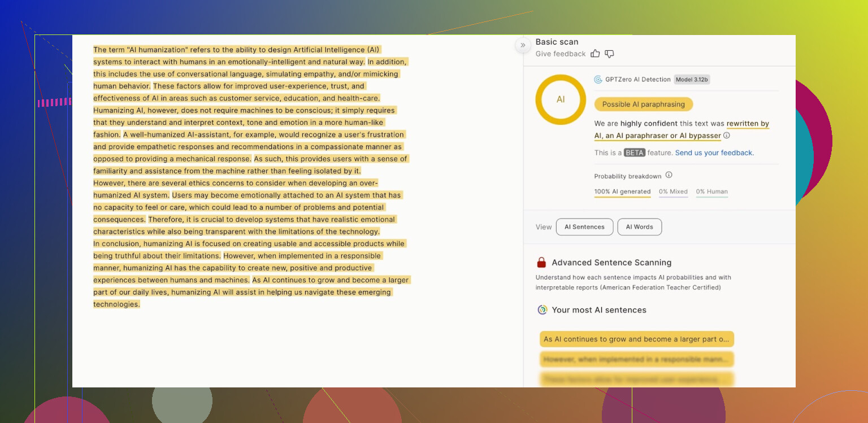The image size is (868, 423).
Task: Click the blurred 'However, when implemented' sentence
Action: coord(636,359)
